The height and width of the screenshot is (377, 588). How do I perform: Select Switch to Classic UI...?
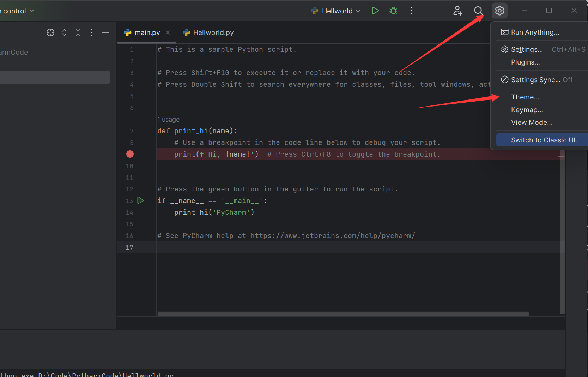tap(542, 140)
